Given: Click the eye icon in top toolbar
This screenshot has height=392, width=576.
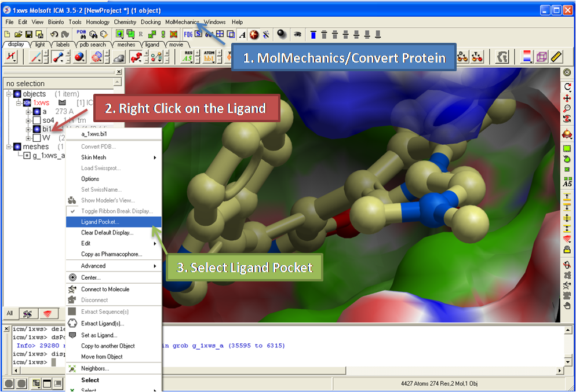Looking at the screenshot, I should 297,35.
